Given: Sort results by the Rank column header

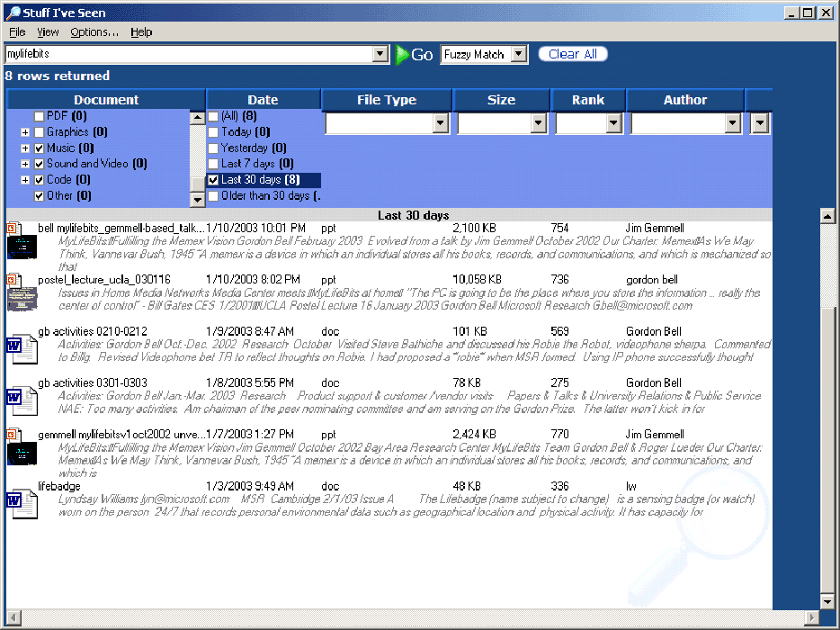Looking at the screenshot, I should [587, 100].
